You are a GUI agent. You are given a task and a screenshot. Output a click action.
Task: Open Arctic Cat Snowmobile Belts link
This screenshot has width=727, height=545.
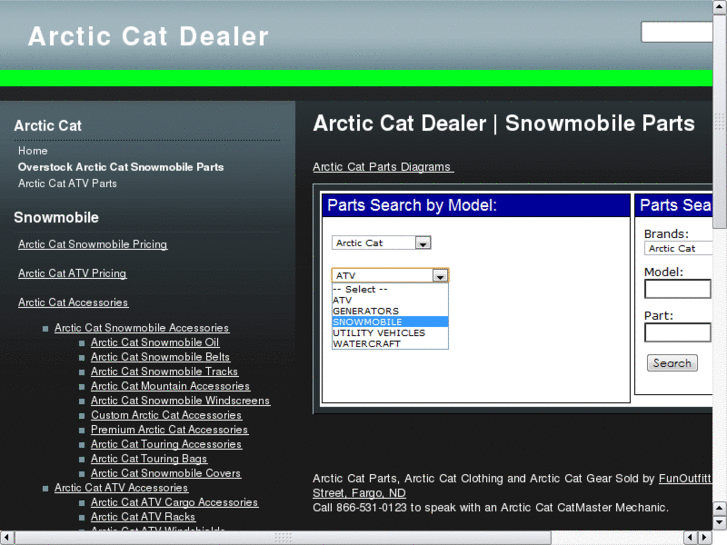(160, 357)
